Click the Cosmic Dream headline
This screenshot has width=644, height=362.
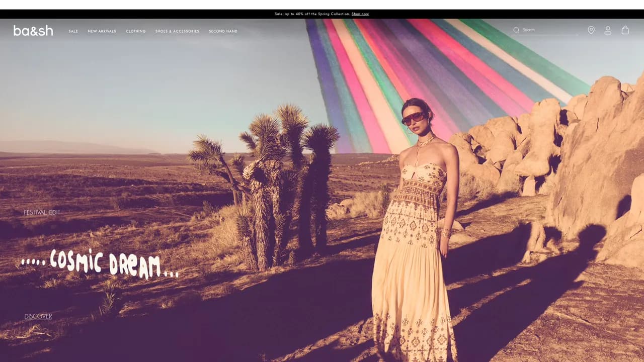click(x=100, y=264)
